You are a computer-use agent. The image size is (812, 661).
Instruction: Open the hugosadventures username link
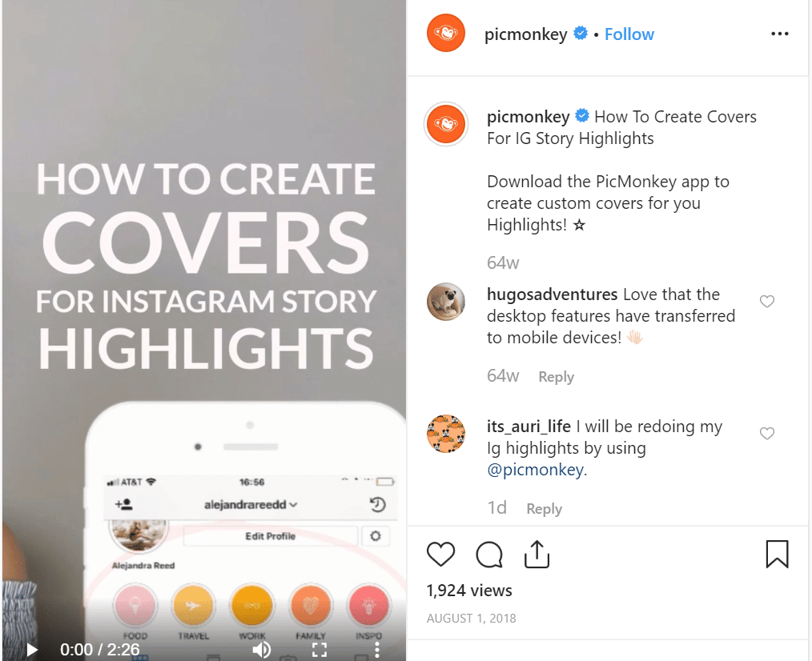tap(552, 294)
